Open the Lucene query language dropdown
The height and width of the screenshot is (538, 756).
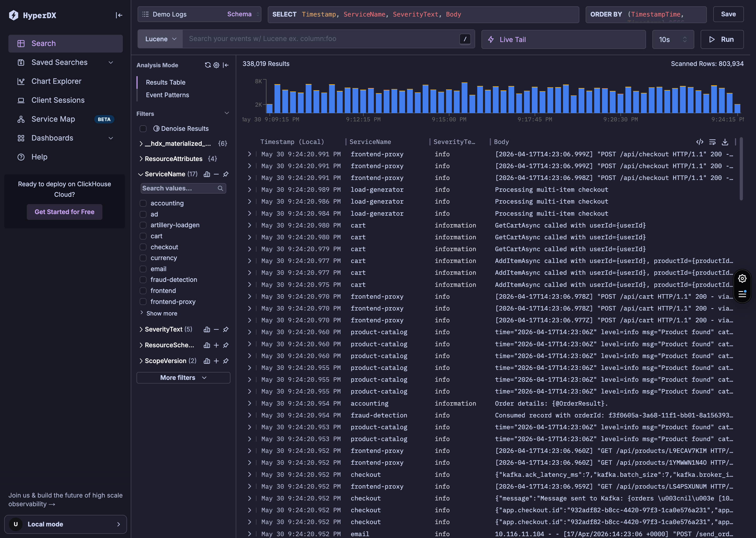160,39
